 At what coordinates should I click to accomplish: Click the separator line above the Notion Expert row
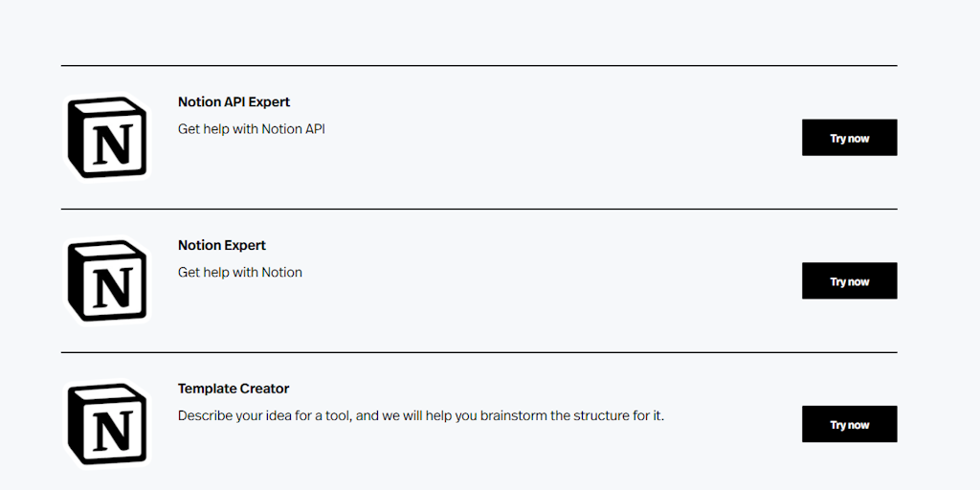click(479, 209)
